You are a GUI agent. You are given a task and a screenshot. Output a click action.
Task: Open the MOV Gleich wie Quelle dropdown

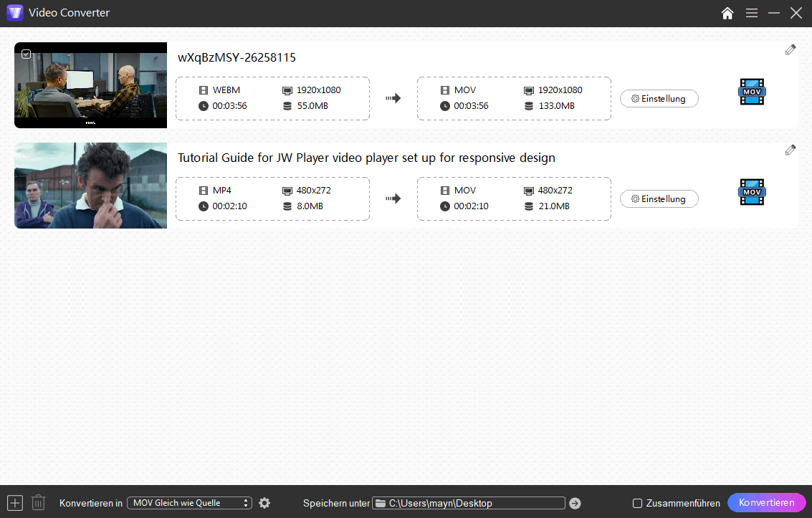click(x=189, y=503)
